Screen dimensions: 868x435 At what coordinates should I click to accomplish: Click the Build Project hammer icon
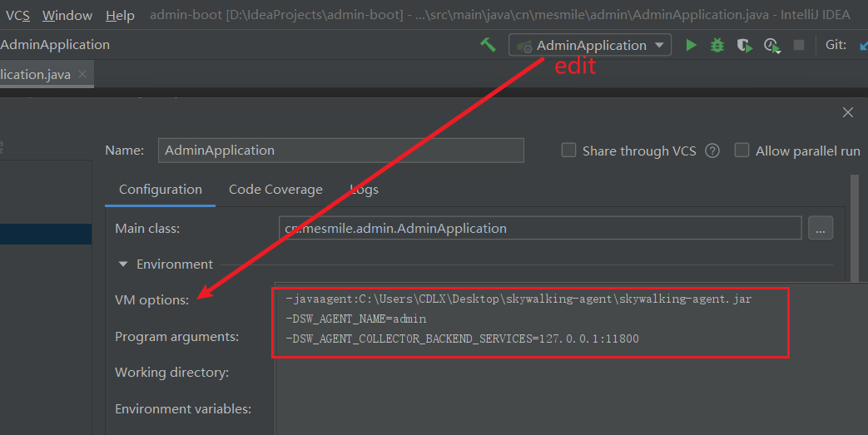[489, 45]
